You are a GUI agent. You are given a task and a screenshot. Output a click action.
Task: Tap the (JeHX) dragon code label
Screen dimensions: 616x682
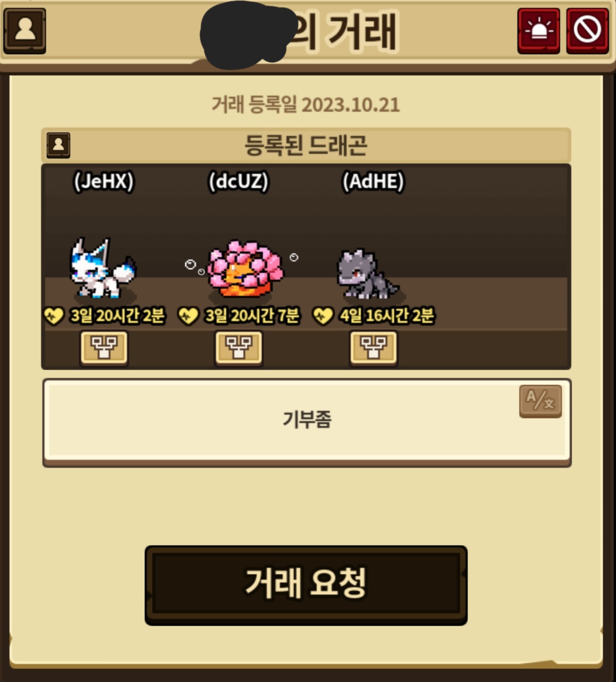point(104,181)
